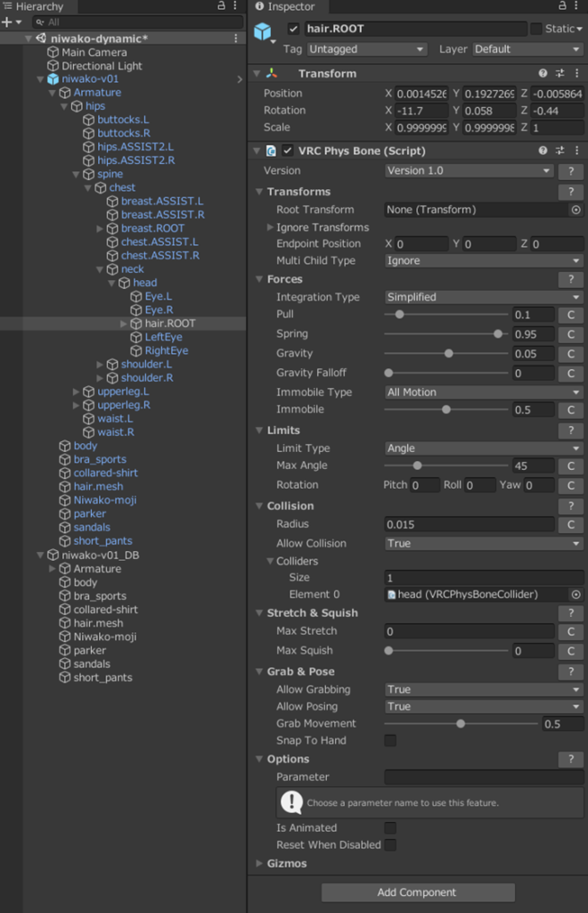Image resolution: width=588 pixels, height=913 pixels.
Task: Toggle the hair.ROOT active checkbox
Action: (294, 29)
